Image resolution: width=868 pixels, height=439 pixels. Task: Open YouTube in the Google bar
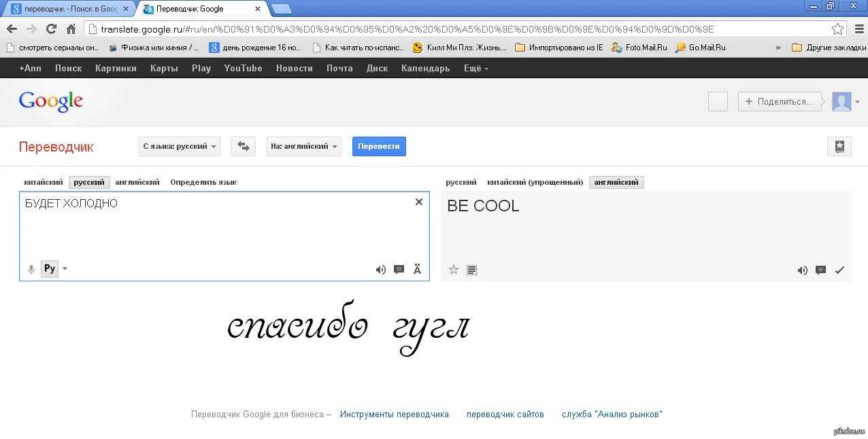click(x=243, y=68)
